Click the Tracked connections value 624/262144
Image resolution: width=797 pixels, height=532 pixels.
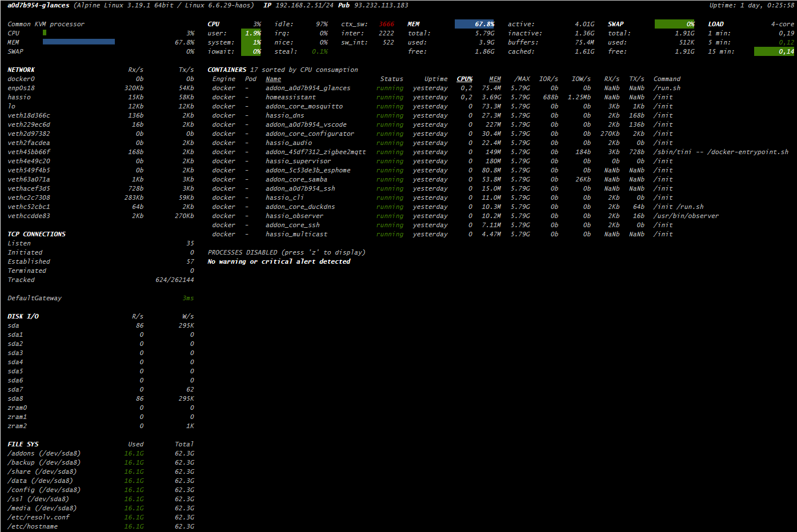[x=175, y=280]
